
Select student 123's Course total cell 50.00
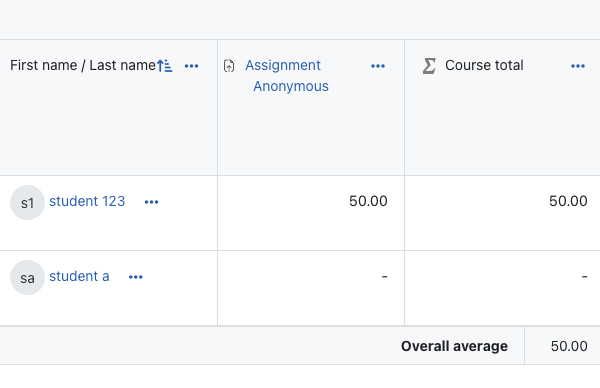tap(502, 213)
